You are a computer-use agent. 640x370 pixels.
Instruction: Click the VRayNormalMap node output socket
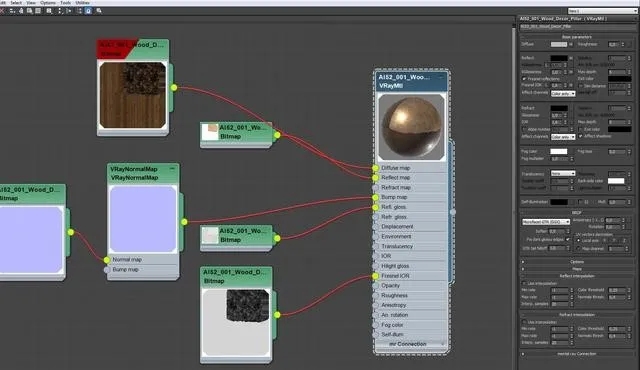pyautogui.click(x=184, y=222)
